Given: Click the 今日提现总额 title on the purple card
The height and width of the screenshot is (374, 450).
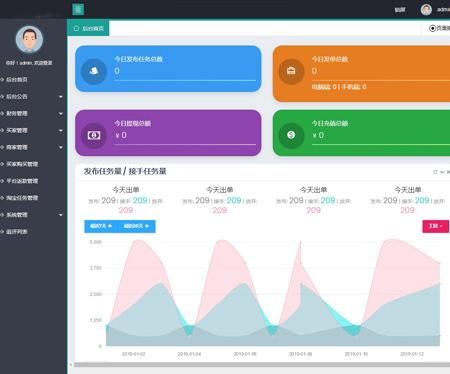Looking at the screenshot, I should pyautogui.click(x=133, y=123).
